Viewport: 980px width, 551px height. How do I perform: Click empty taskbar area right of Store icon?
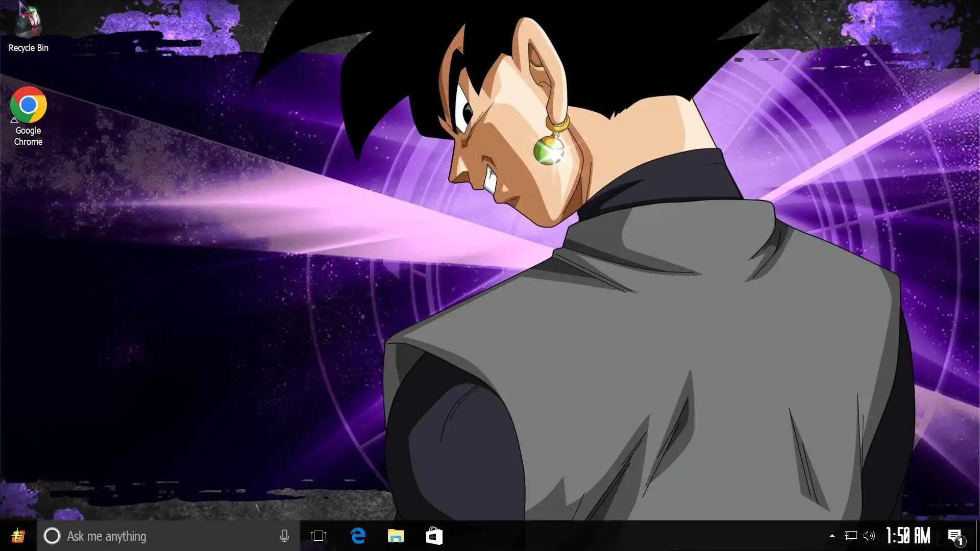coord(612,536)
